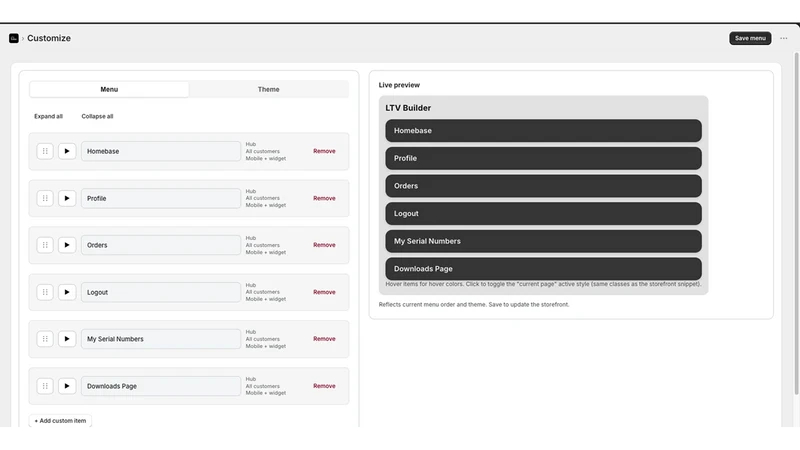800x450 pixels.
Task: Toggle Profile in the live preview
Action: point(543,158)
